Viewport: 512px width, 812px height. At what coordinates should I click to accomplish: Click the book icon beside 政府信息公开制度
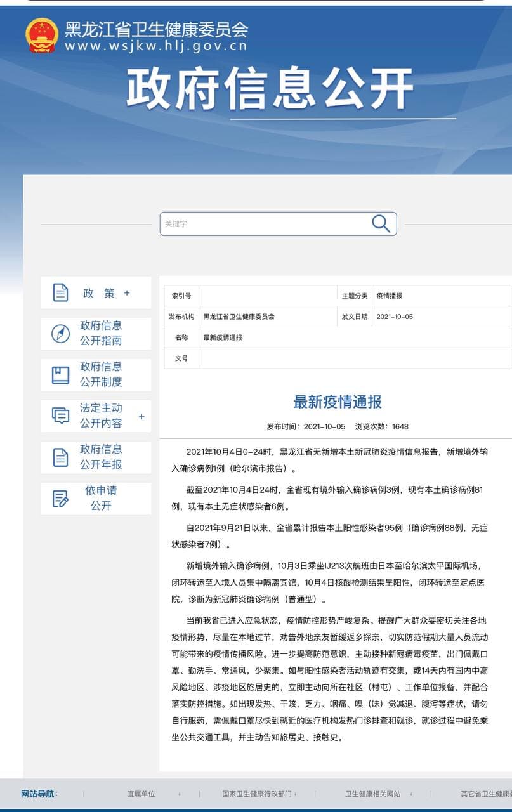(60, 374)
